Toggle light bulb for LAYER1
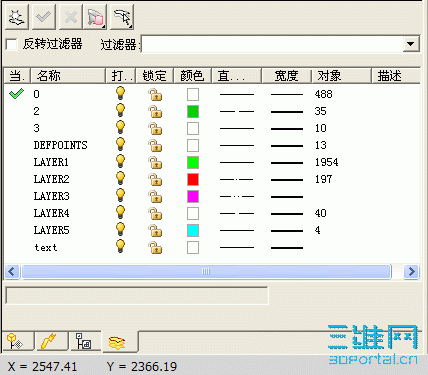This screenshot has height=375, width=428. 120,161
